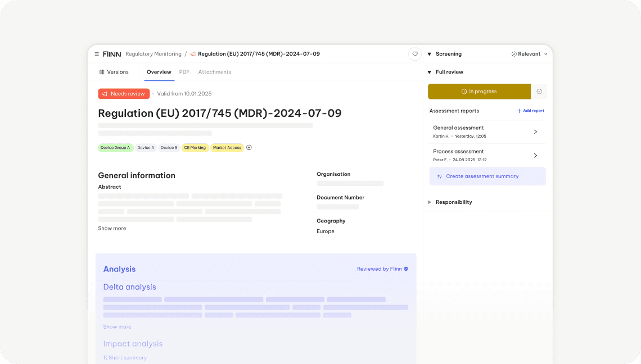641x364 pixels.
Task: Open the Relevant status dropdown
Action: (530, 54)
